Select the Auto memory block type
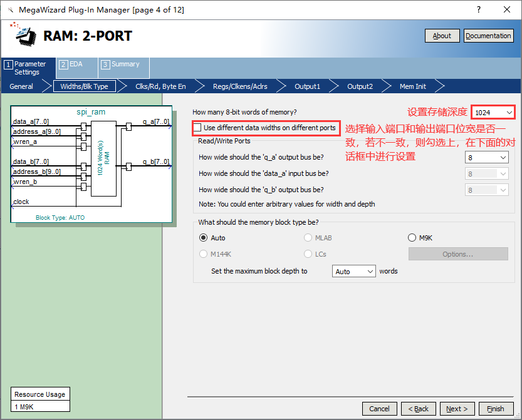This screenshot has width=522, height=420. click(x=203, y=238)
